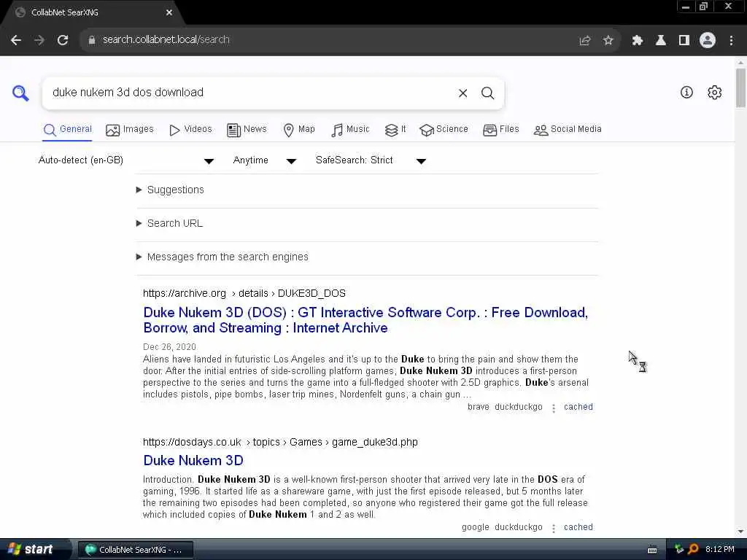Switch to the It category tab
Image resolution: width=747 pixels, height=560 pixels.
[x=395, y=130]
